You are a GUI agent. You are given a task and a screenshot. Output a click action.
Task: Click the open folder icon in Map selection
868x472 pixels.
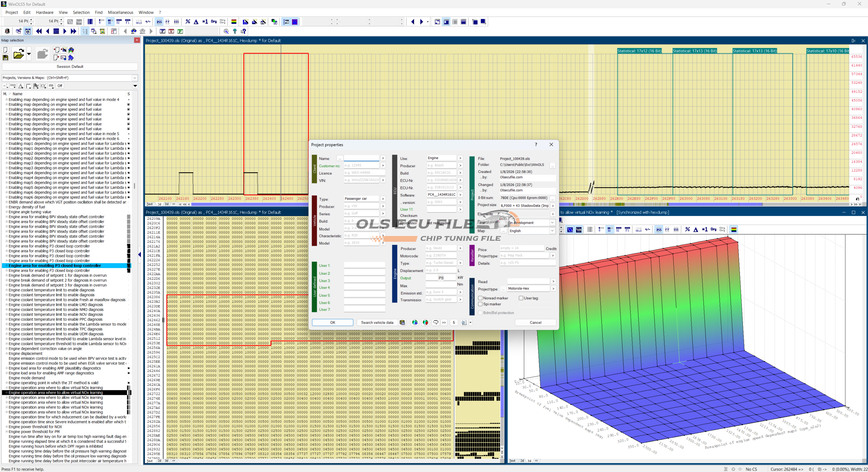tap(18, 54)
